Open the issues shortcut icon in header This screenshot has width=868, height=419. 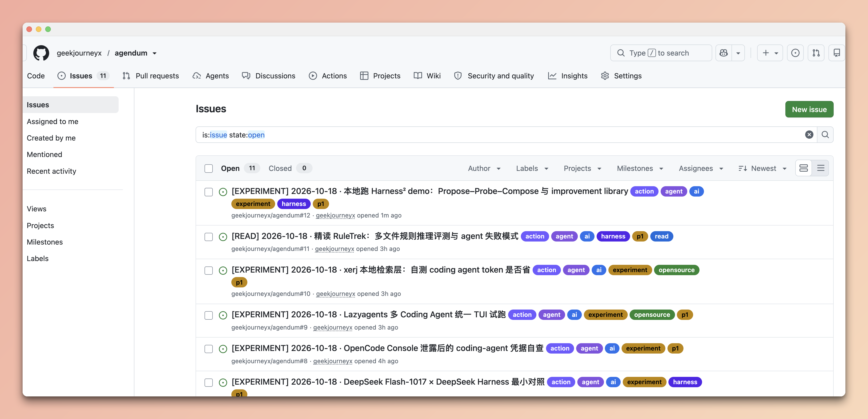click(795, 53)
